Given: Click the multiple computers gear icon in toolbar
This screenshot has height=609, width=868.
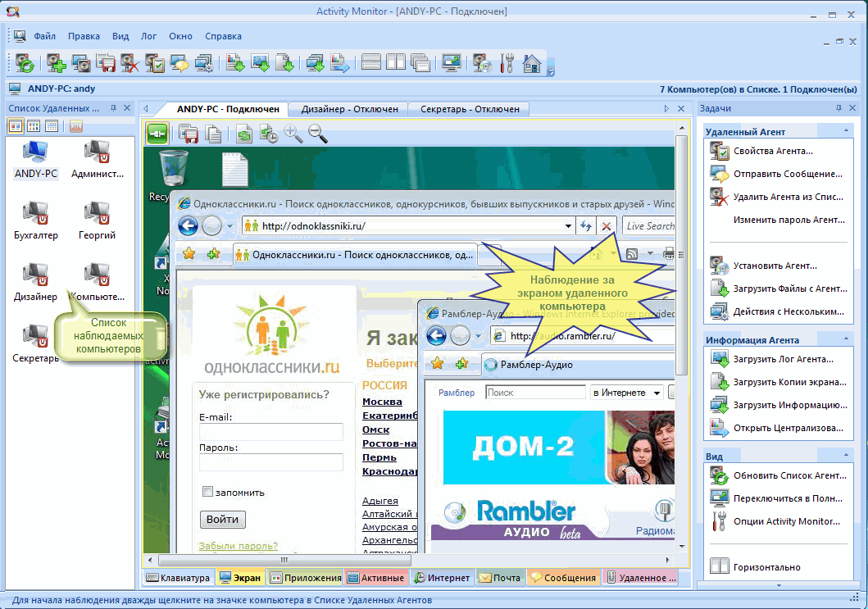Looking at the screenshot, I should pos(204,63).
